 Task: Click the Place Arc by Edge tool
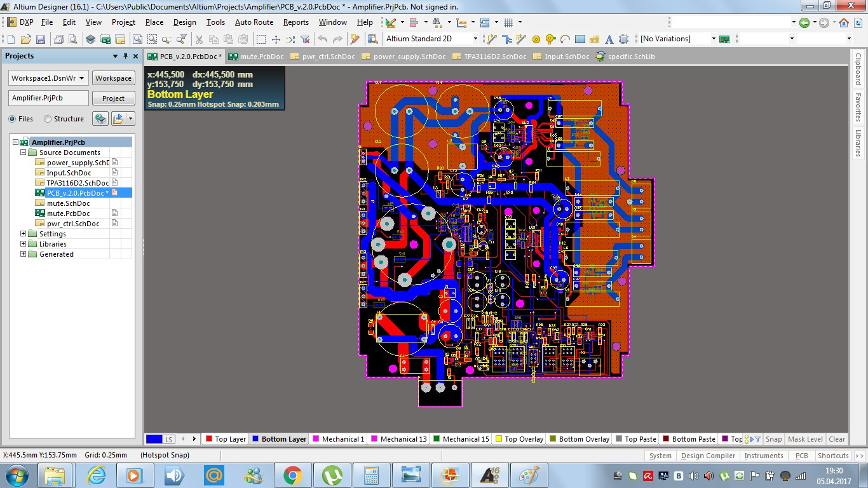tap(564, 39)
